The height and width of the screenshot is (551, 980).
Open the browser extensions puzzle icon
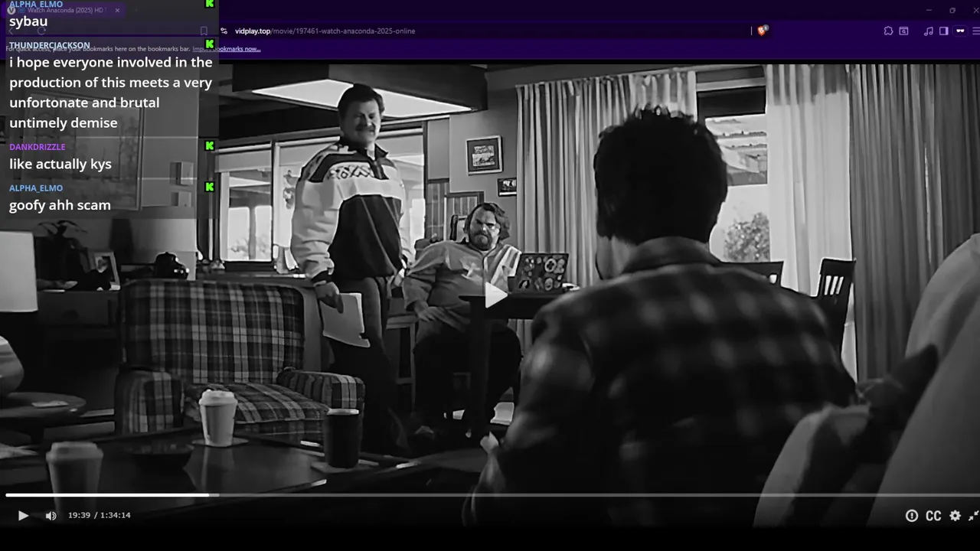[888, 31]
